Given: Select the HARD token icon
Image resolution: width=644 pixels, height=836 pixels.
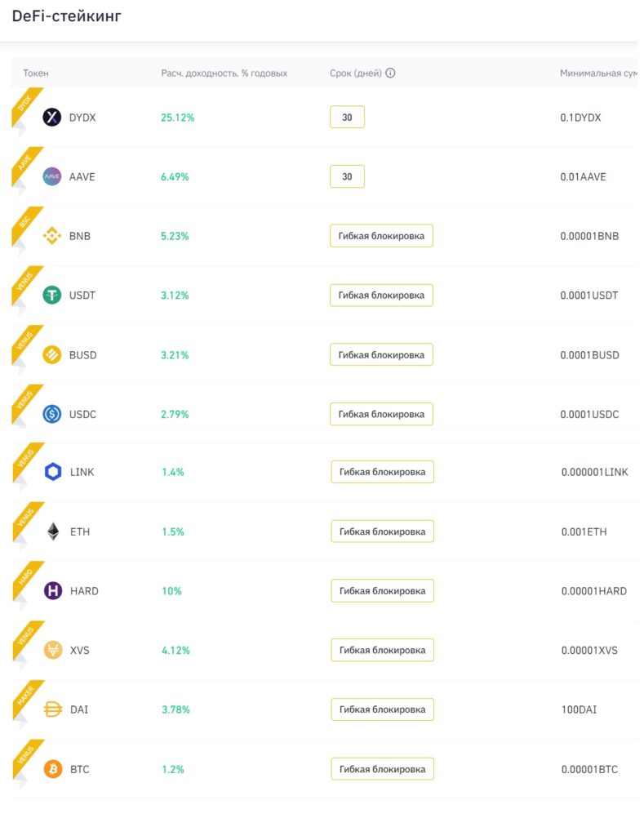Looking at the screenshot, I should 53,591.
